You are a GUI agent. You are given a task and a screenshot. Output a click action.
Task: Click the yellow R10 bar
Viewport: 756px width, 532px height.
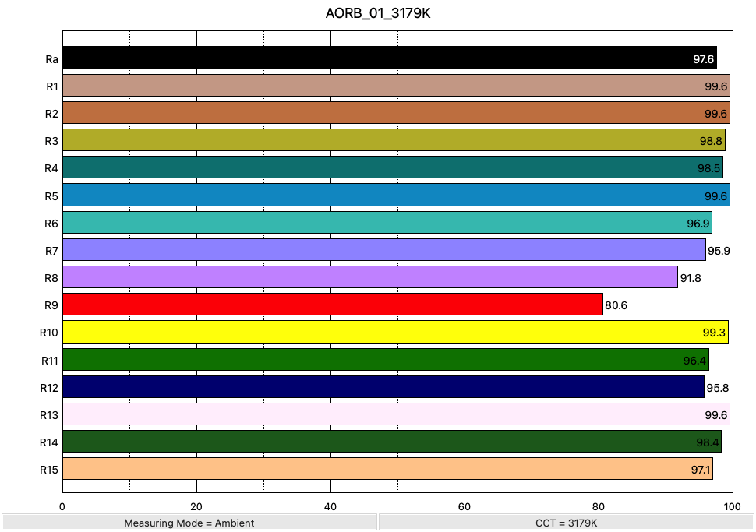coord(395,332)
